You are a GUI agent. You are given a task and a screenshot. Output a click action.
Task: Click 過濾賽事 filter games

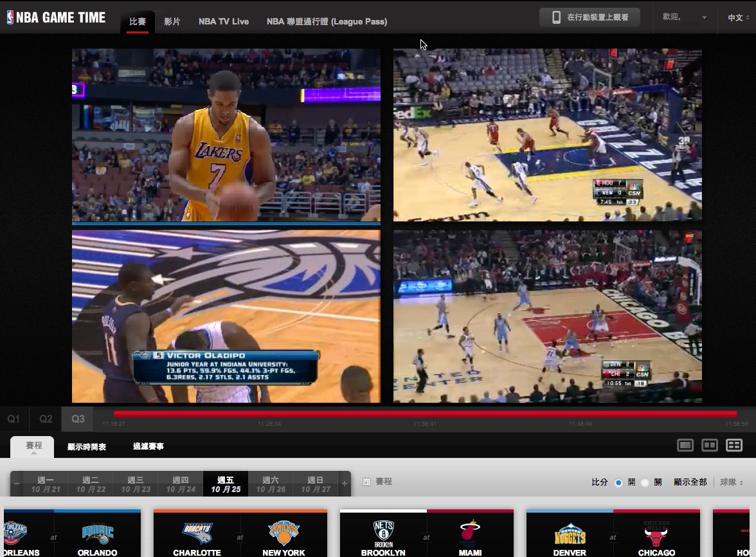[148, 446]
